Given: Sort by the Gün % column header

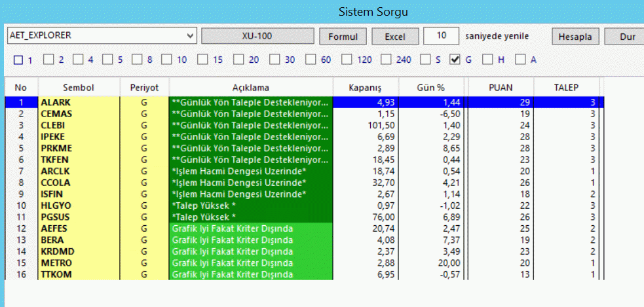Looking at the screenshot, I should [431, 88].
